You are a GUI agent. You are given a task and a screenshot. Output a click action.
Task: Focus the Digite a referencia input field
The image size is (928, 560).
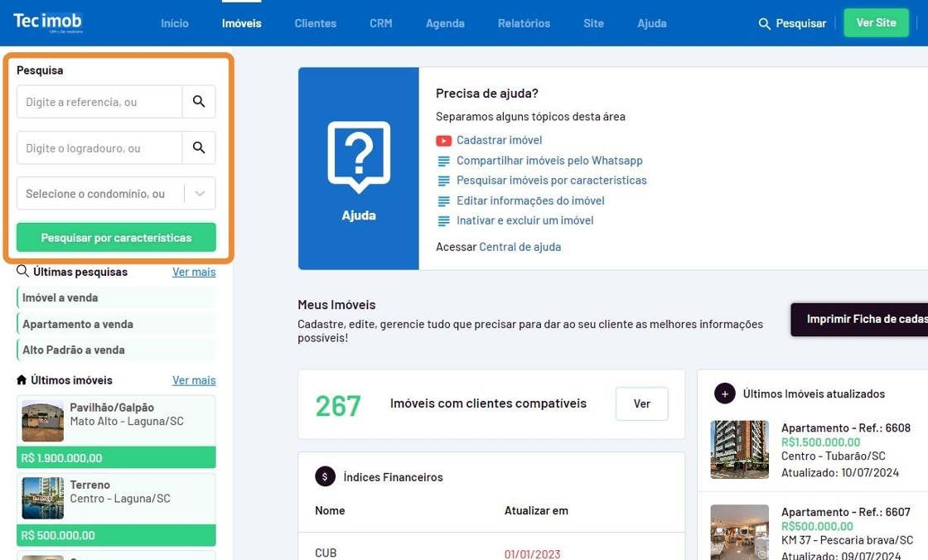[99, 102]
